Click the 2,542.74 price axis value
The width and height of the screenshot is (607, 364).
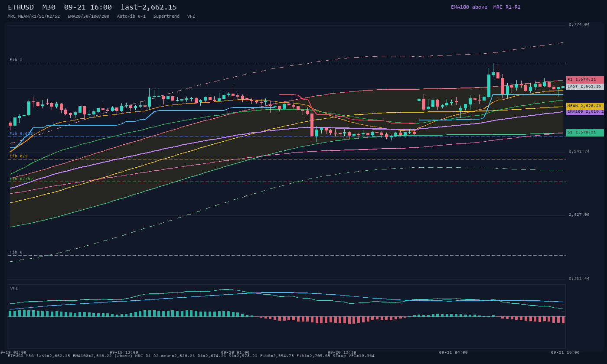(579, 152)
